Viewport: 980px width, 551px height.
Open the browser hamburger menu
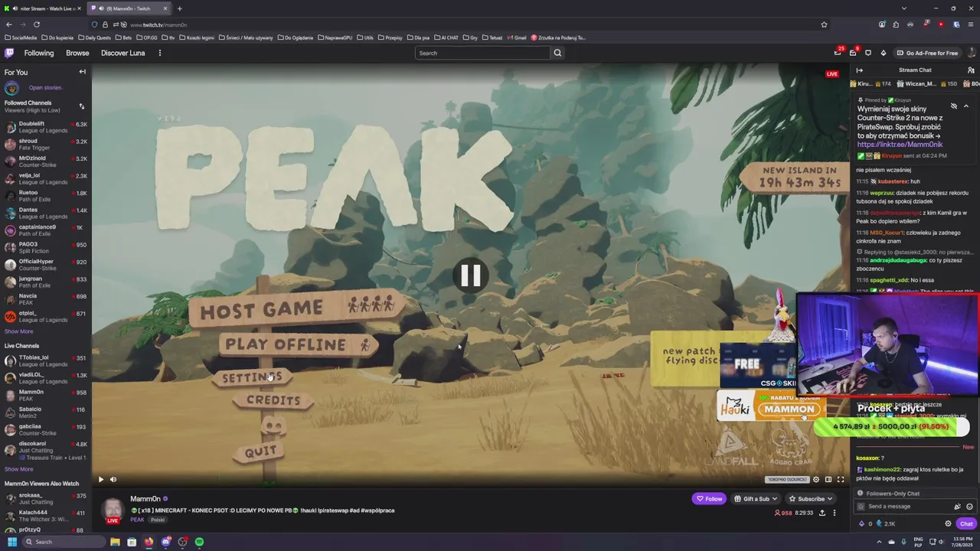click(971, 24)
